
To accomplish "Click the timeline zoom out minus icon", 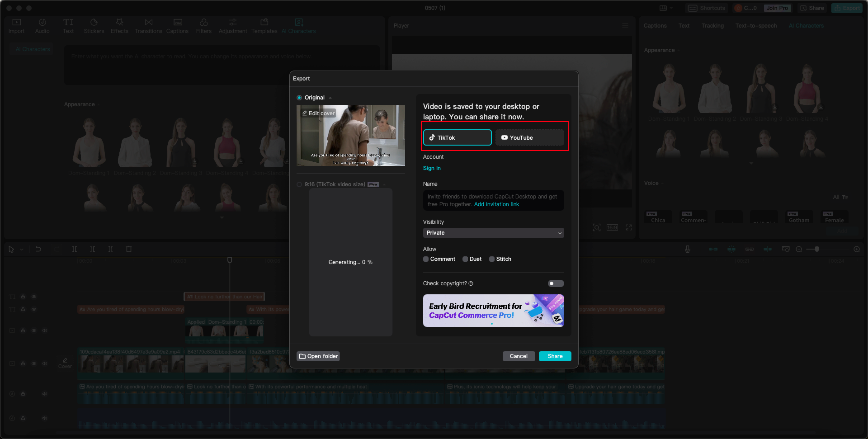I will (799, 249).
